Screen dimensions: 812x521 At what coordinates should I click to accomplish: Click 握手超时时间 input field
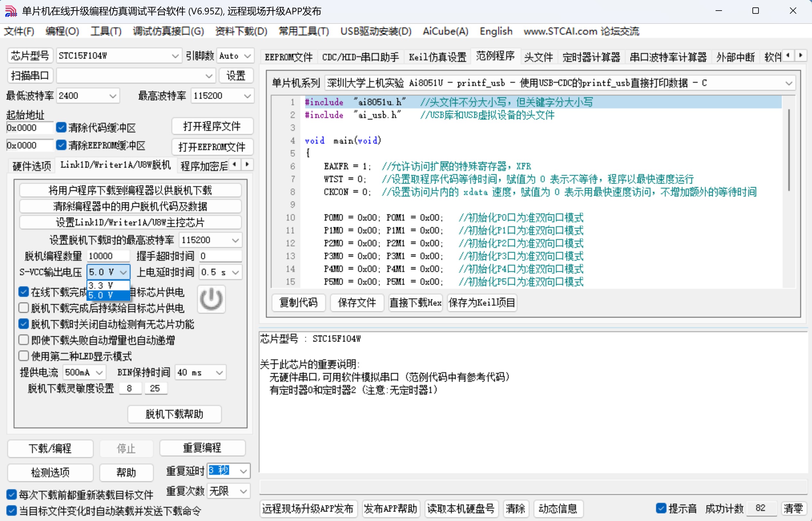point(221,256)
